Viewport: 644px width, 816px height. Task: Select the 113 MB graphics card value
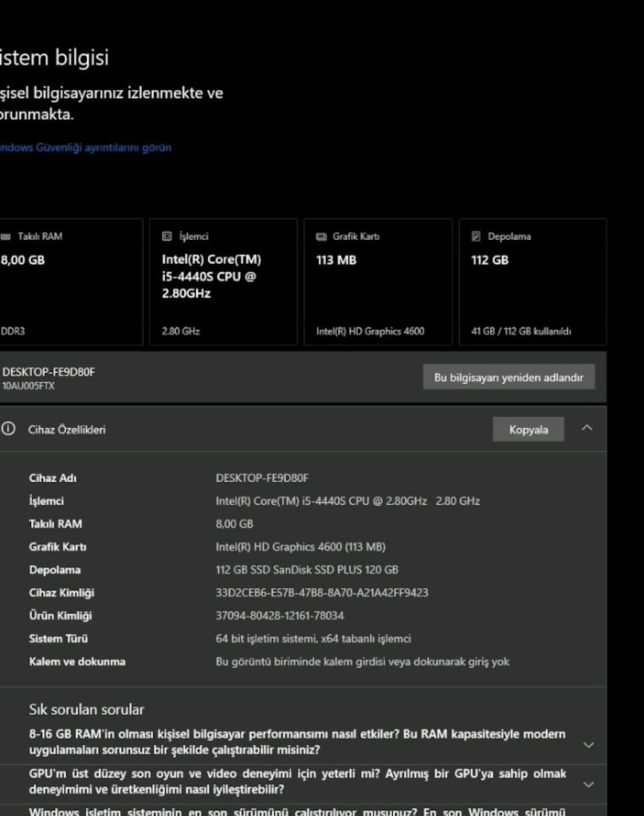click(336, 260)
